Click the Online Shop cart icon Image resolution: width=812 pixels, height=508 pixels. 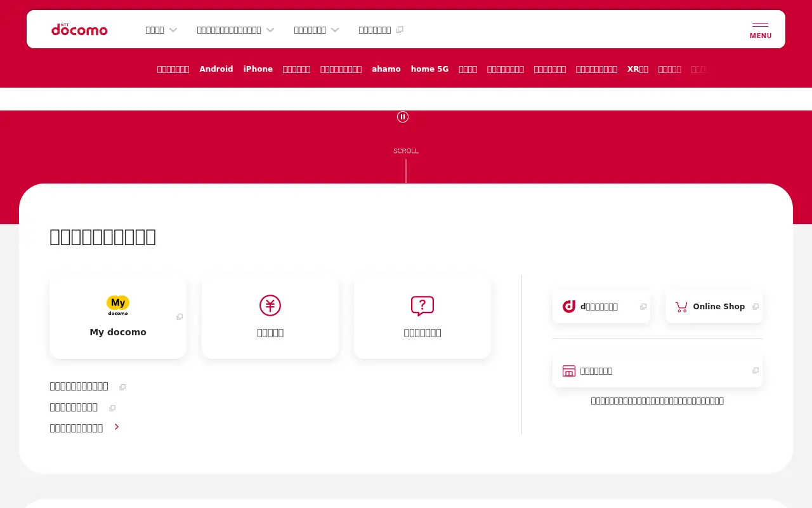(681, 307)
